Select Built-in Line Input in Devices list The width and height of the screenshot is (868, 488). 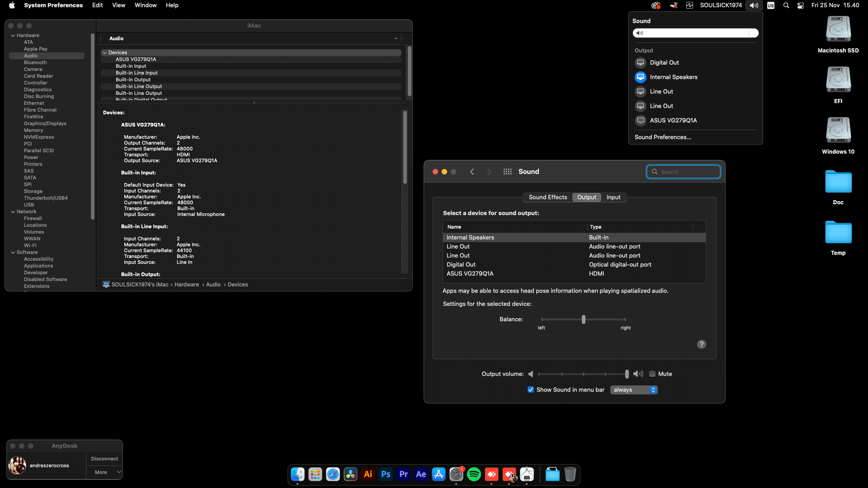[251, 73]
